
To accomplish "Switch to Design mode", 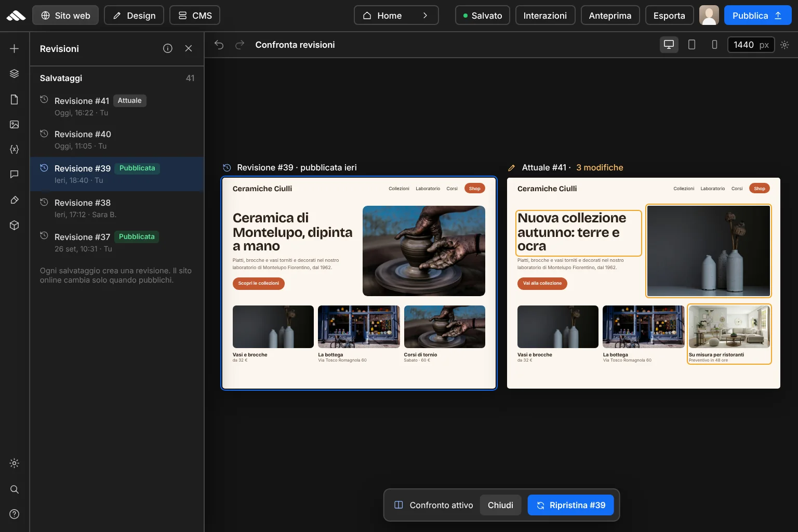I will click(134, 15).
